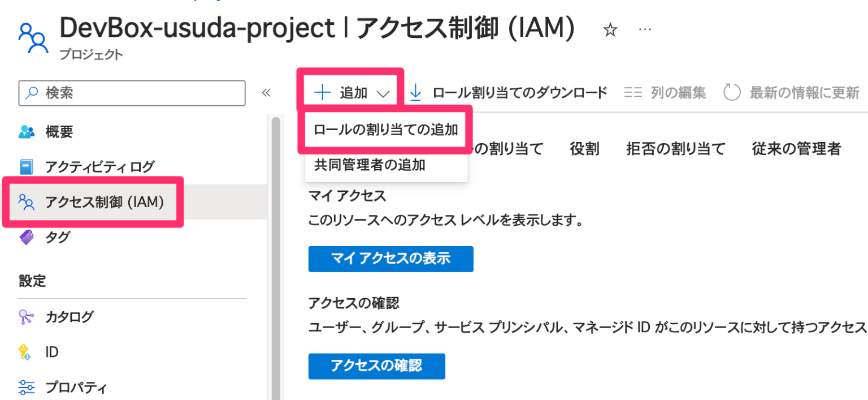Choose 共同管理者の追加 from the menu
This screenshot has height=400, width=868.
[368, 164]
